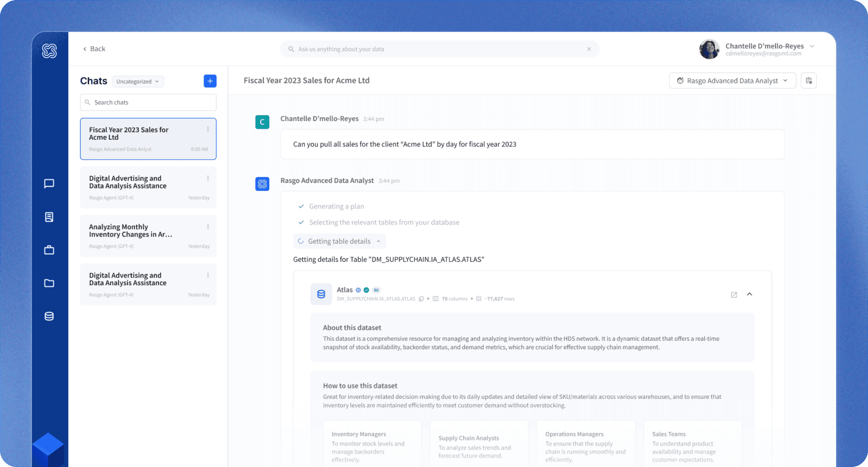Click the 'How to use this dataset' heading
This screenshot has height=467, width=868.
[360, 386]
